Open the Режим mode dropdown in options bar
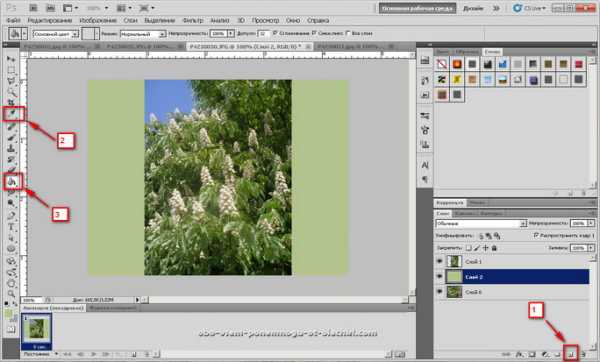The width and height of the screenshot is (600, 362). 143,34
